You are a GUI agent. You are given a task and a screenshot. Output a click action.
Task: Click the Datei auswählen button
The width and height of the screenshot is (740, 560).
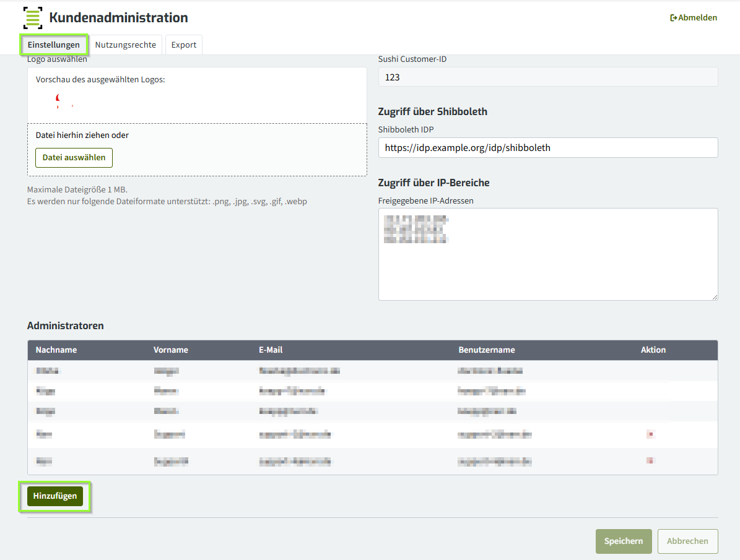74,158
